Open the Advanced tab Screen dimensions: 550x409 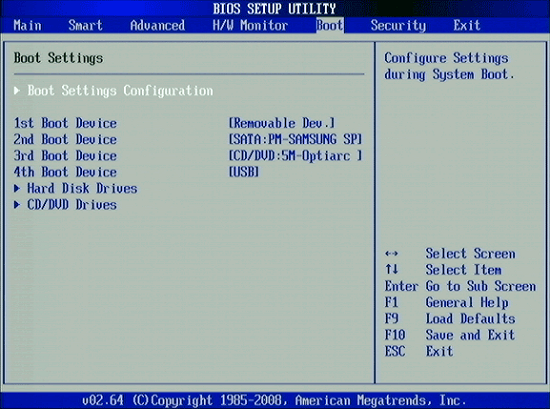(x=157, y=26)
